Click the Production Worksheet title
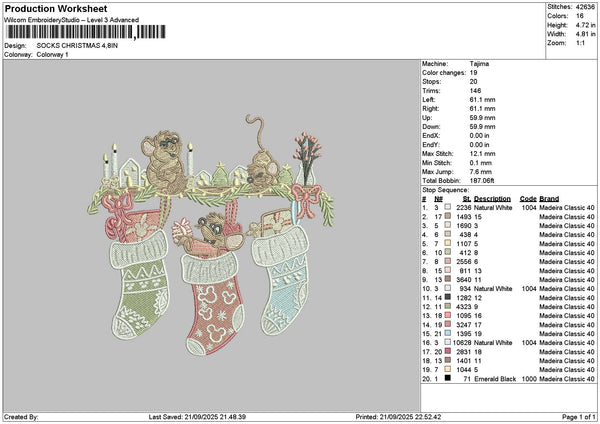The width and height of the screenshot is (600, 424). click(x=56, y=8)
